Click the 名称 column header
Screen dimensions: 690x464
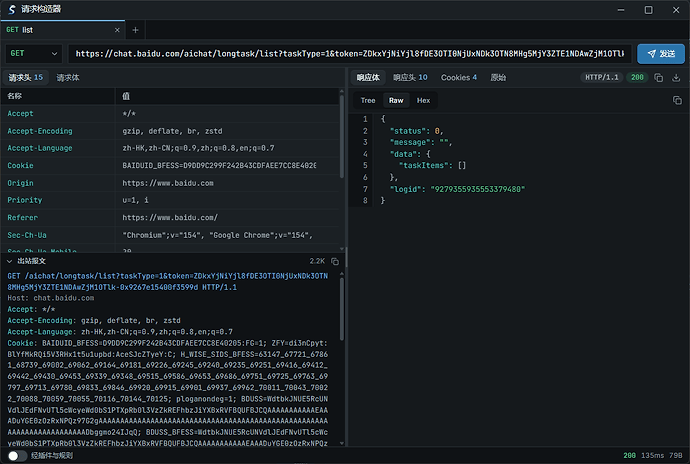(15, 96)
